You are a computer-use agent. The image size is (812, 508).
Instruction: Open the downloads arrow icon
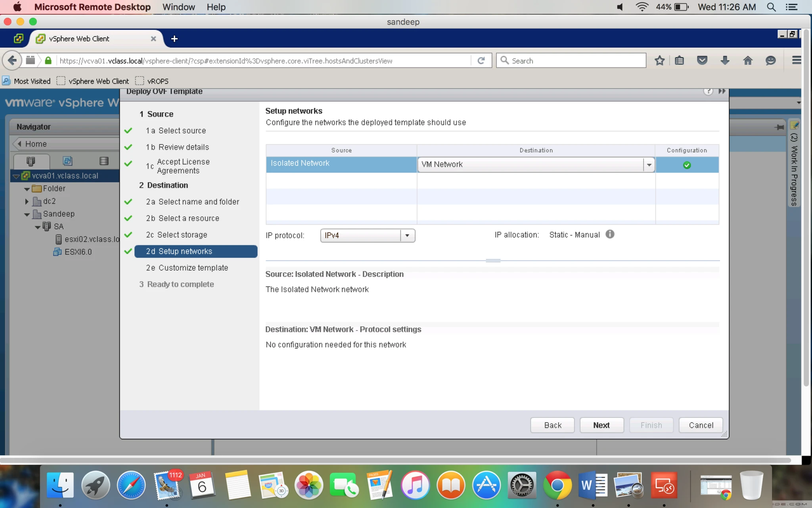pyautogui.click(x=725, y=60)
